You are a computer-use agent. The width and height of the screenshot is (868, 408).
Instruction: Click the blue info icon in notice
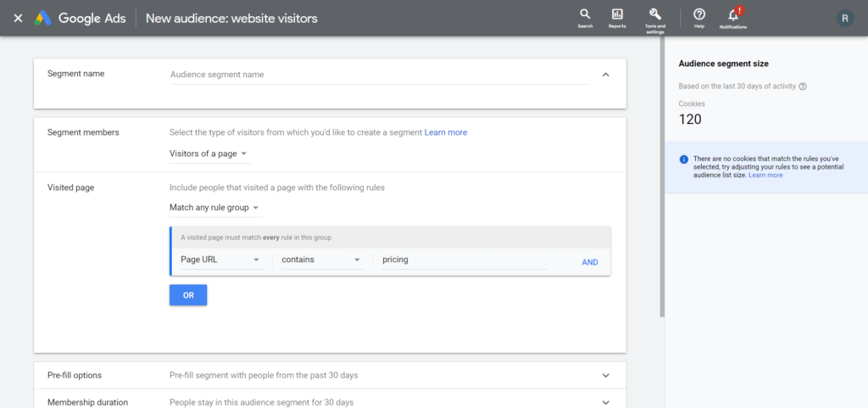684,159
